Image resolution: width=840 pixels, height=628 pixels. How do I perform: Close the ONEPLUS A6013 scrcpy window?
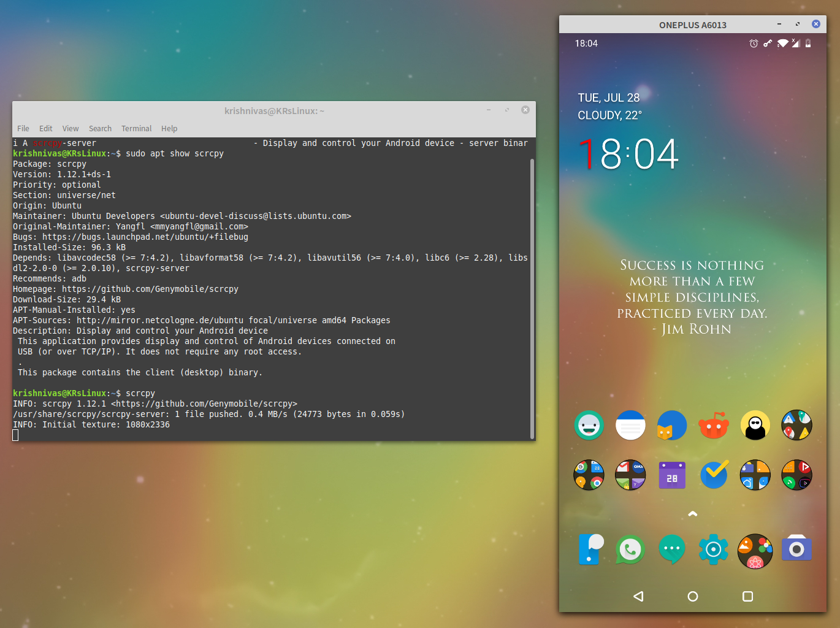pos(816,25)
